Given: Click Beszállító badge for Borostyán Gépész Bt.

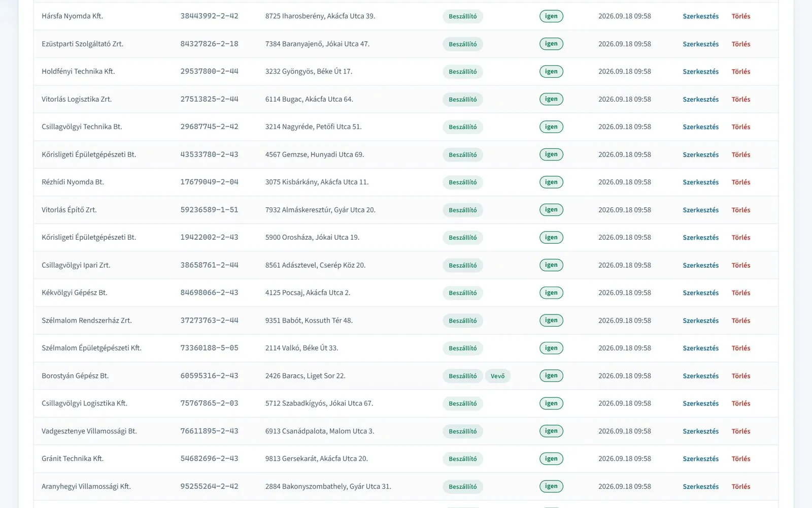Looking at the screenshot, I should tap(462, 376).
